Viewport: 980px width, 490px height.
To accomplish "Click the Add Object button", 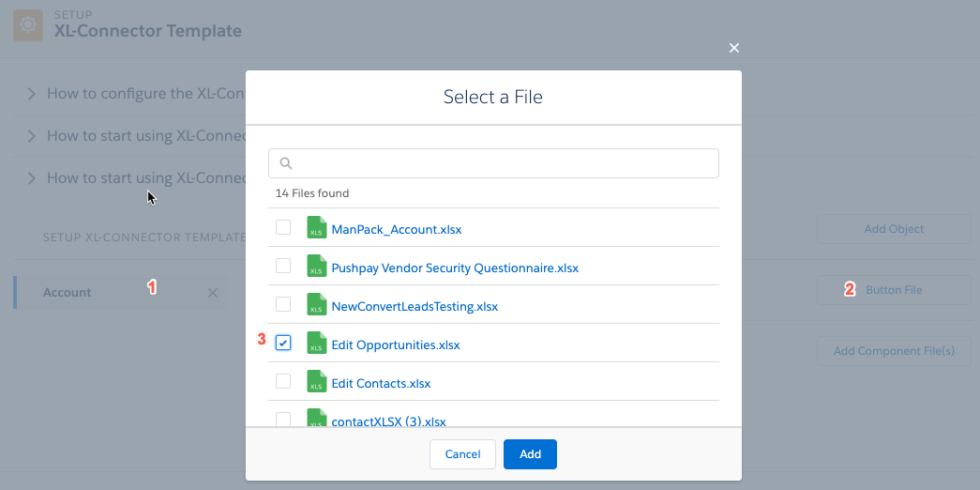I will pos(894,229).
